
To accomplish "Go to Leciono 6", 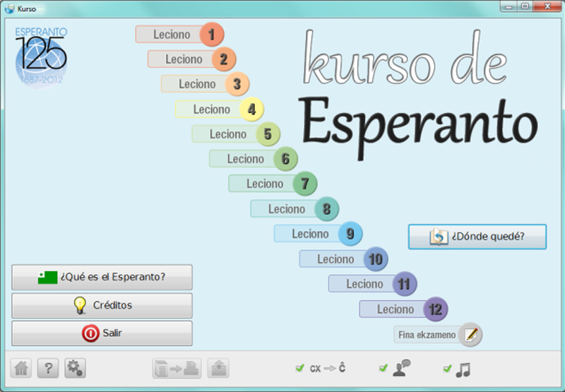I will (254, 159).
